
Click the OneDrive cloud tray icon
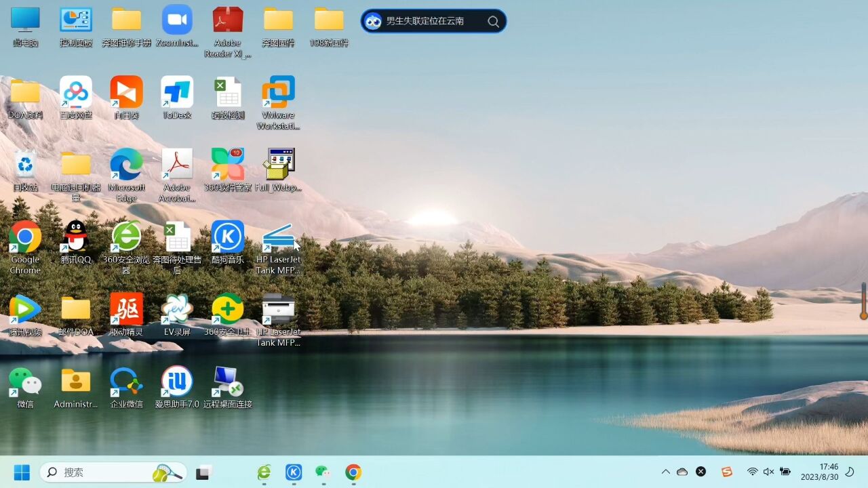(682, 472)
